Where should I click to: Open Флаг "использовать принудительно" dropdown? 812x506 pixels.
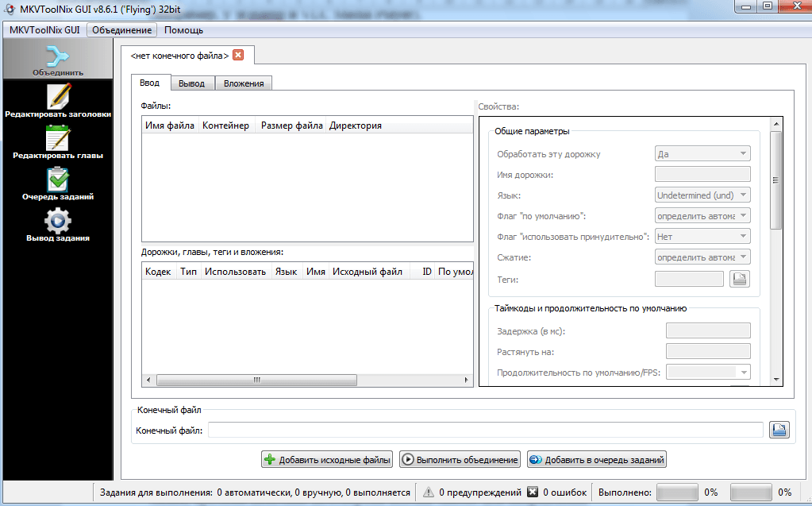point(702,236)
